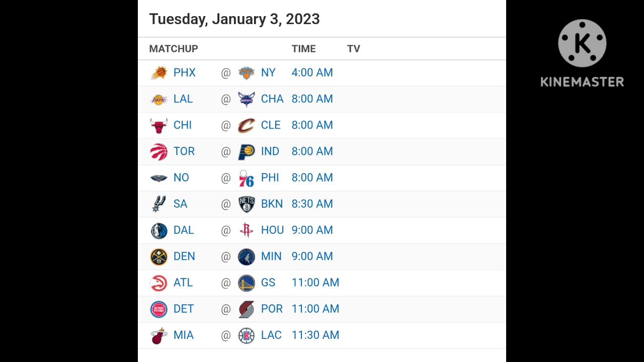Click the Phoenix Suns team logo
Image resolution: width=644 pixels, height=362 pixels.
click(159, 73)
